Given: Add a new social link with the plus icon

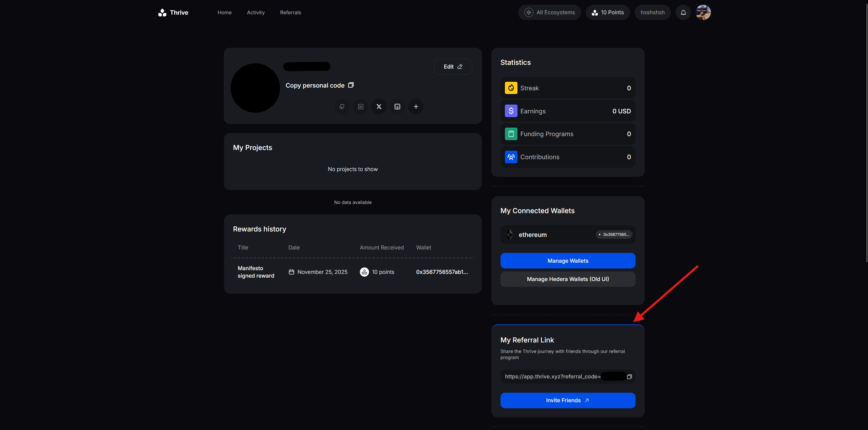Looking at the screenshot, I should click(x=416, y=107).
